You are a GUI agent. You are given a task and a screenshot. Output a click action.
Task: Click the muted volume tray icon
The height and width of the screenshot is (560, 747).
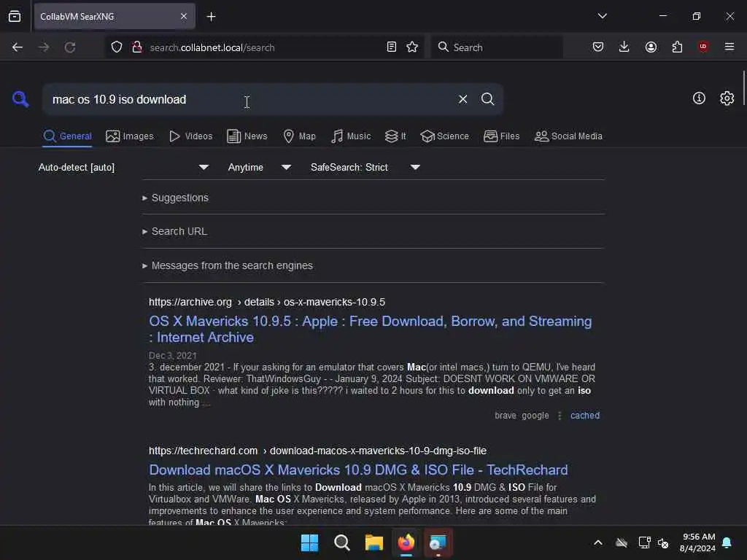[x=663, y=542]
